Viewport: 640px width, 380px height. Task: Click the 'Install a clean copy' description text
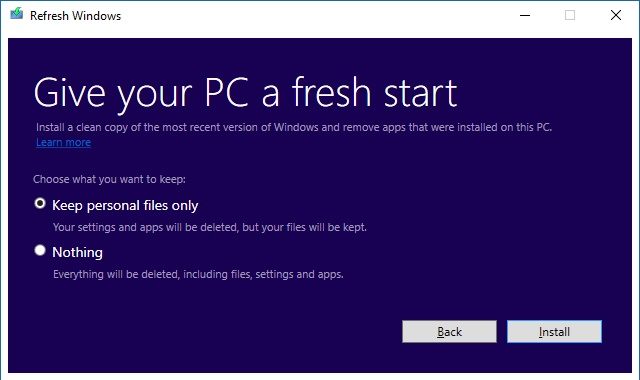pos(293,127)
